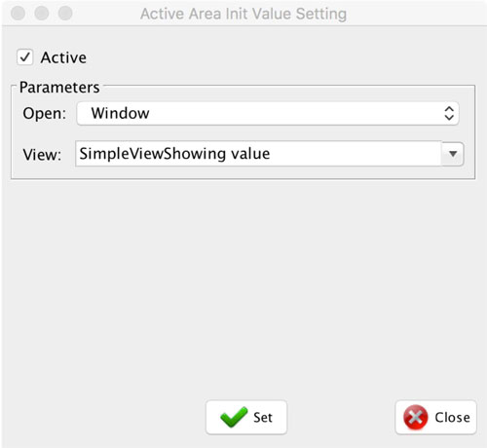Viewport: 487px width, 448px height.
Task: Click the "Parameters" group heading
Action: [59, 88]
